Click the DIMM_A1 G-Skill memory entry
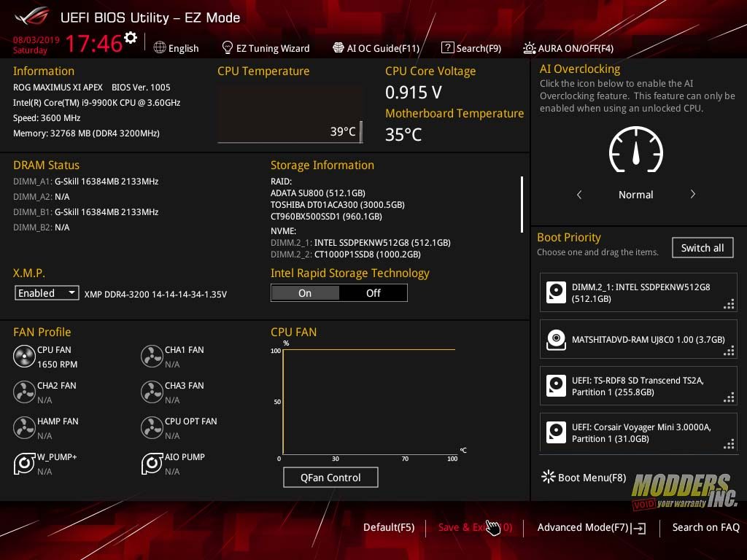 (x=86, y=182)
